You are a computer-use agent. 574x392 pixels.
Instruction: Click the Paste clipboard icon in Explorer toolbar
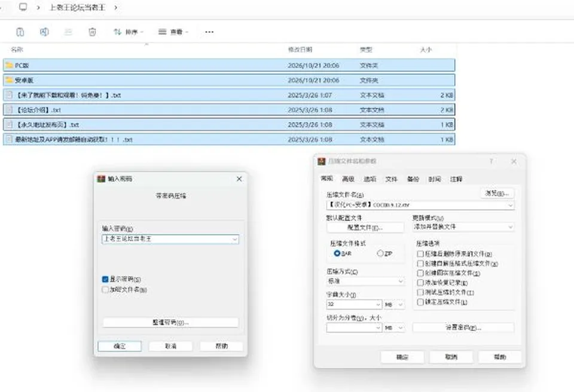pyautogui.click(x=20, y=32)
